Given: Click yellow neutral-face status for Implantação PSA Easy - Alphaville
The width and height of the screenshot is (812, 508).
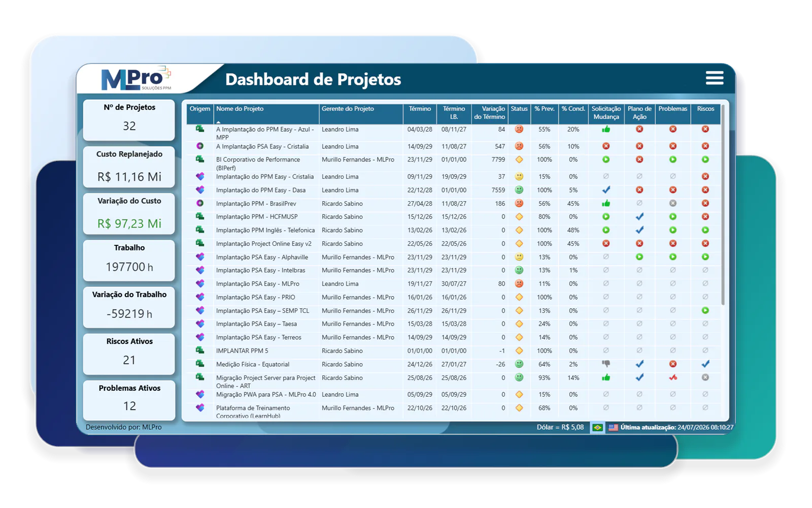Looking at the screenshot, I should tap(519, 257).
